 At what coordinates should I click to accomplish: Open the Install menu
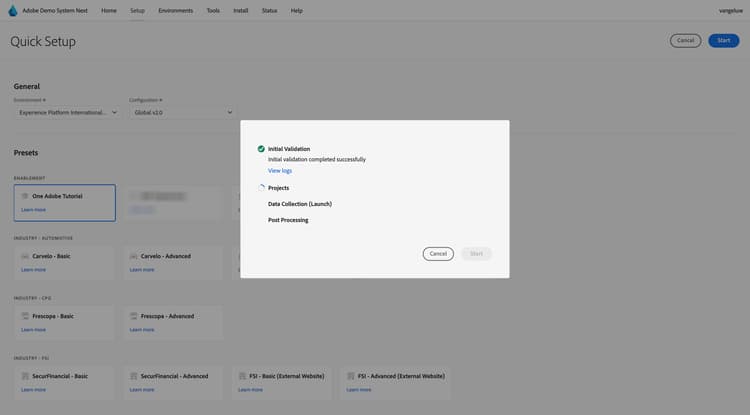click(241, 11)
